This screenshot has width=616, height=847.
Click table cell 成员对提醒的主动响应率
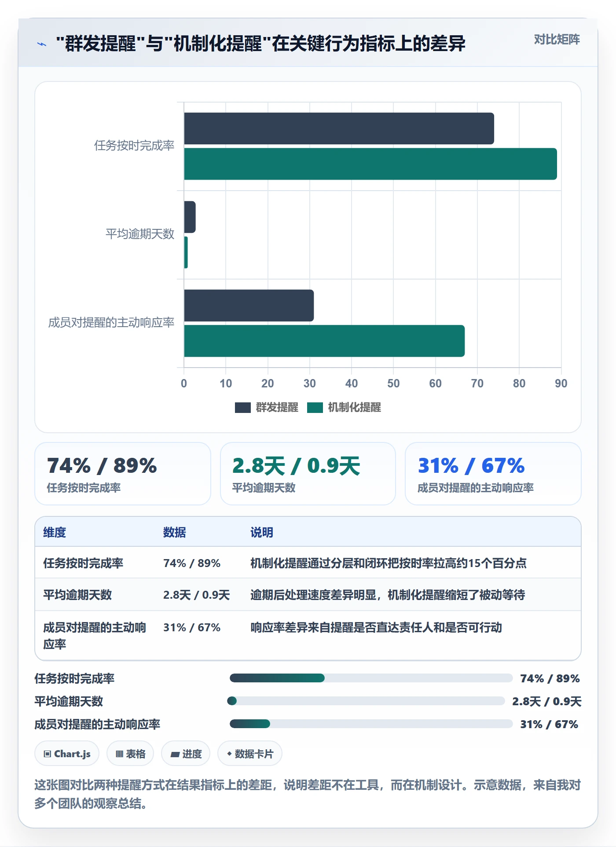[95, 636]
